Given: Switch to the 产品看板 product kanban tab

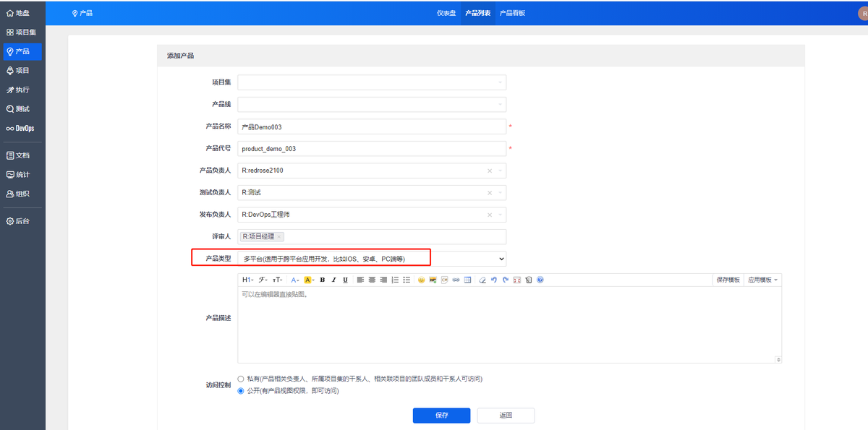Looking at the screenshot, I should (x=512, y=13).
